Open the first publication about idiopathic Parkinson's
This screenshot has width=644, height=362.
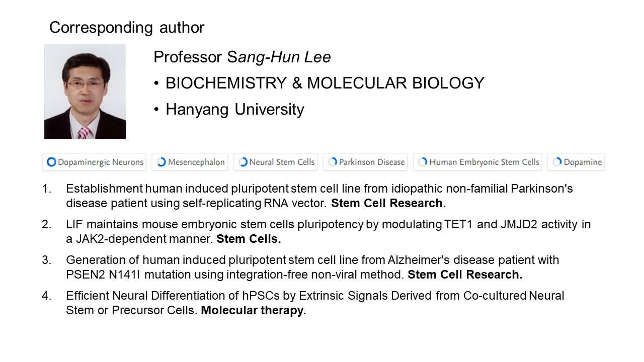(319, 196)
